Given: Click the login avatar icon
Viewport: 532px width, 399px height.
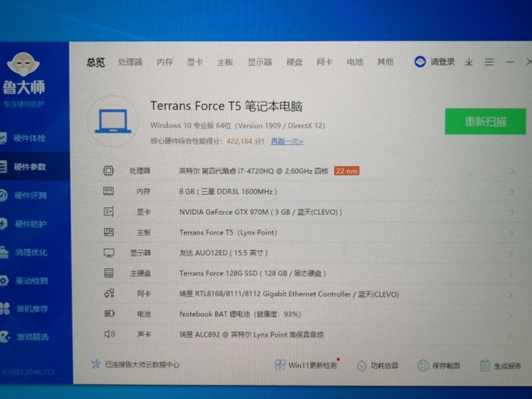Looking at the screenshot, I should [x=420, y=61].
